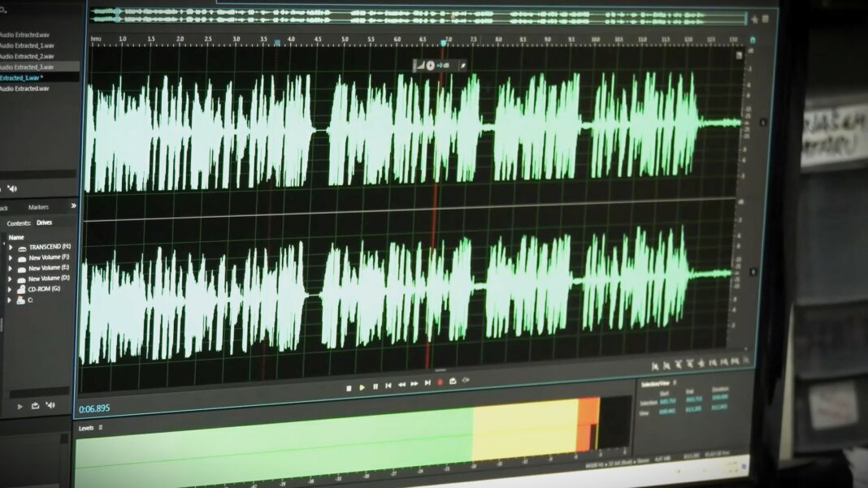The width and height of the screenshot is (868, 488).
Task: Open the Levels panel menu
Action: point(101,427)
